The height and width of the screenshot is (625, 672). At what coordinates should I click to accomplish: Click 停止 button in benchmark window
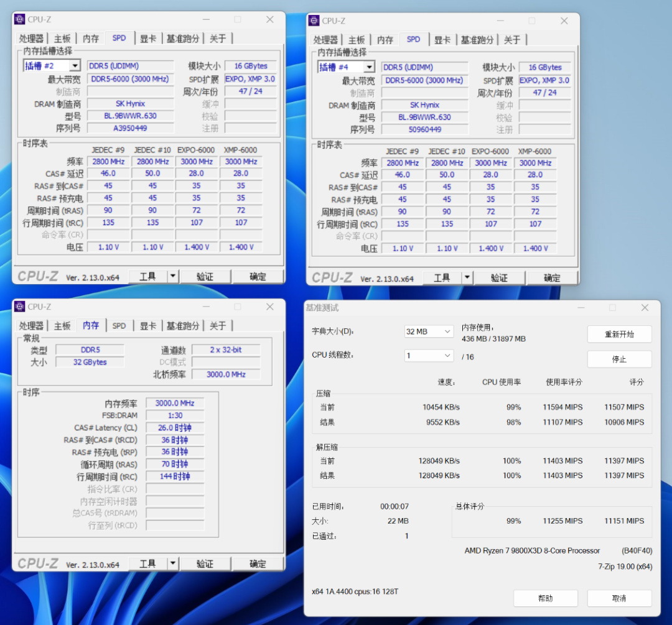point(619,359)
